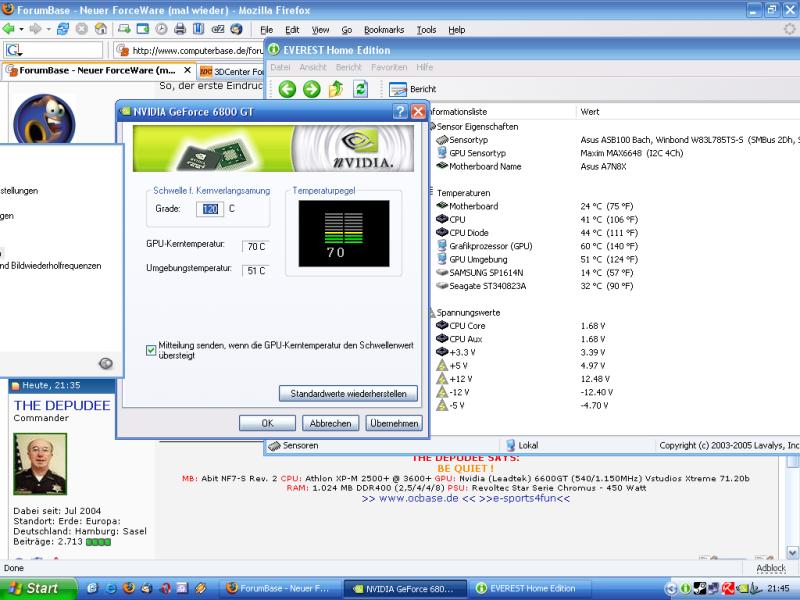The width and height of the screenshot is (800, 600).
Task: Open Firefox Bookmarks menu
Action: 384,30
